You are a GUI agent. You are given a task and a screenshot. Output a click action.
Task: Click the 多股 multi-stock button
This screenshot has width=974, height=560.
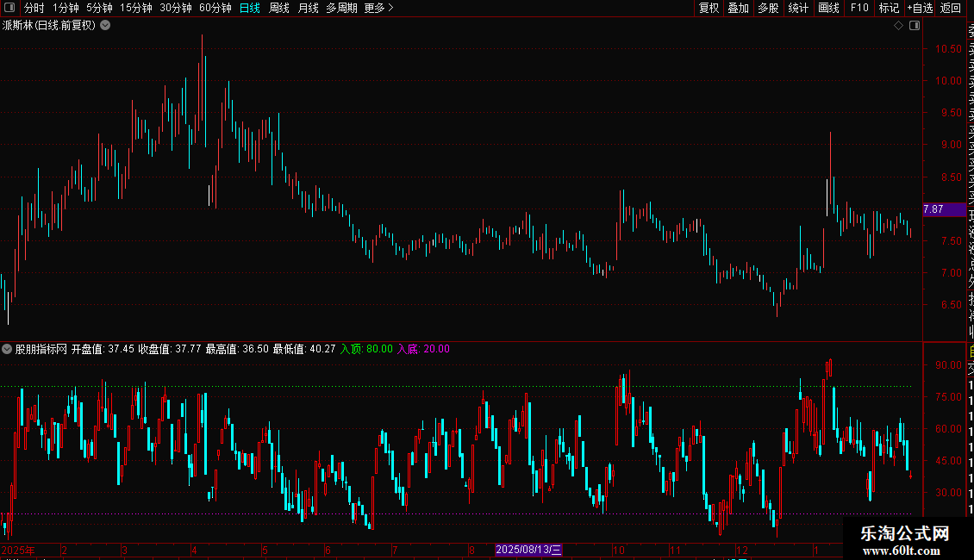point(768,8)
